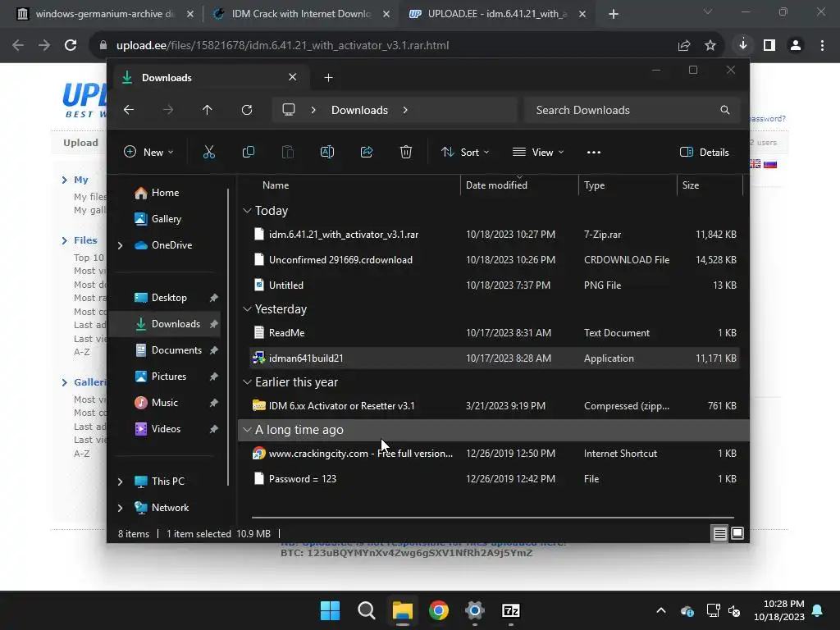Open Home in navigation pane
840x630 pixels.
click(x=165, y=193)
